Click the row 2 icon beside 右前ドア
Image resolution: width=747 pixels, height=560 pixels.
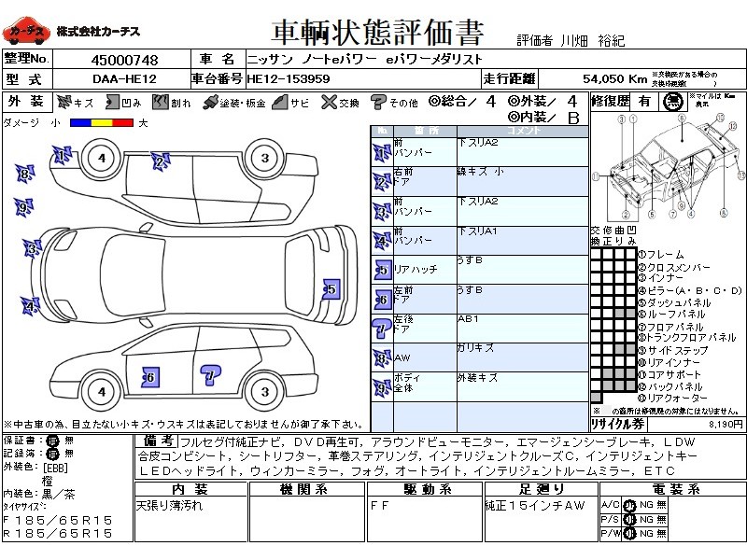coord(382,182)
